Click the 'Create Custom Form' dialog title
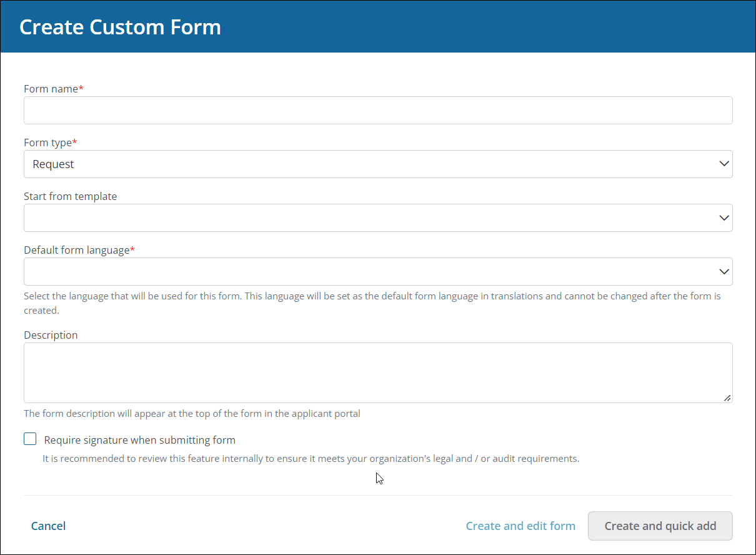 (x=120, y=27)
